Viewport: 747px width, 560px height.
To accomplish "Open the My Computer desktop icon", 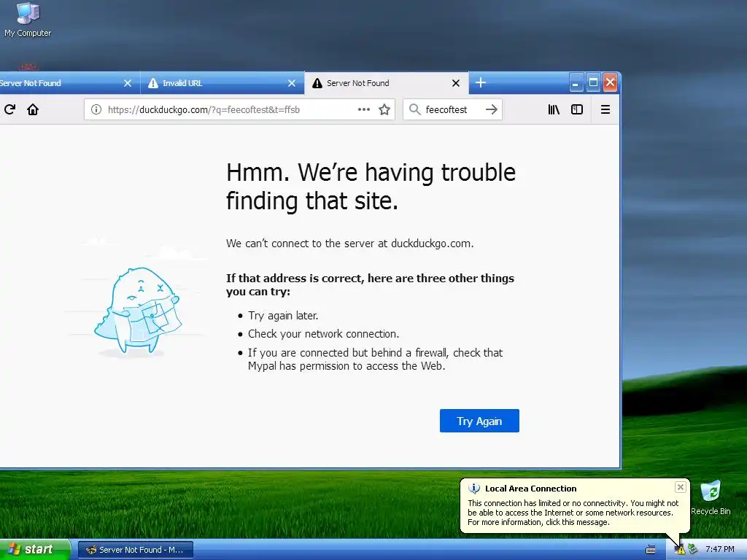I will click(x=28, y=20).
